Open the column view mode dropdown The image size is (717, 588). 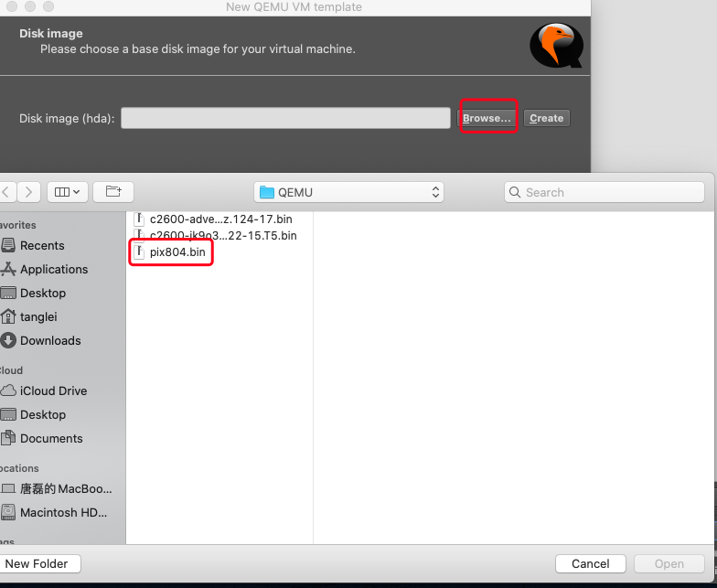coord(68,192)
